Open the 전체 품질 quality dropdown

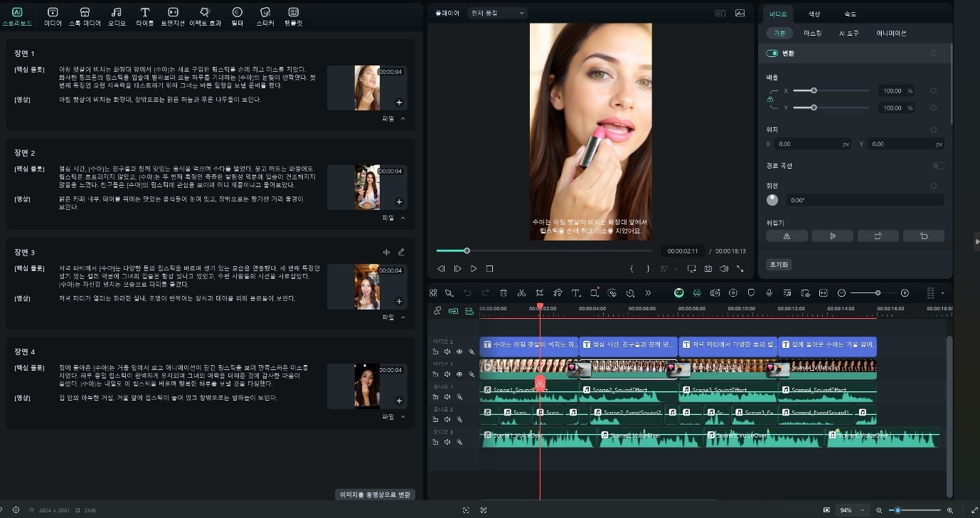tap(497, 13)
